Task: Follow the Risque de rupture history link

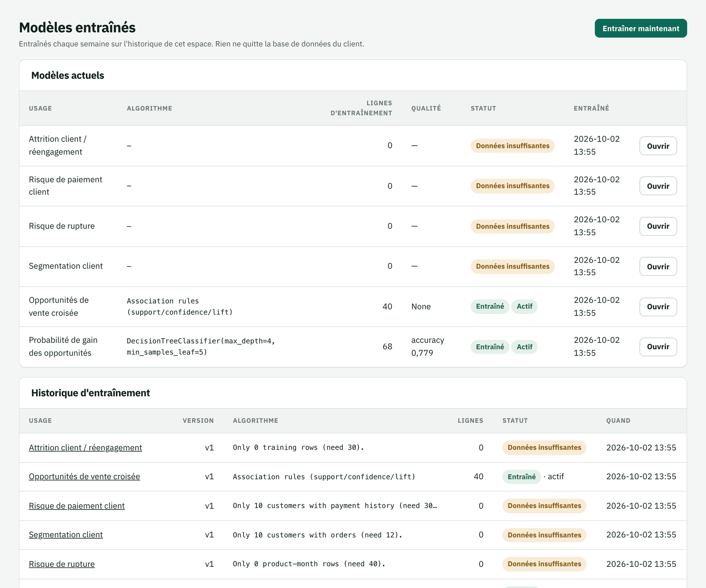Action: tap(62, 564)
